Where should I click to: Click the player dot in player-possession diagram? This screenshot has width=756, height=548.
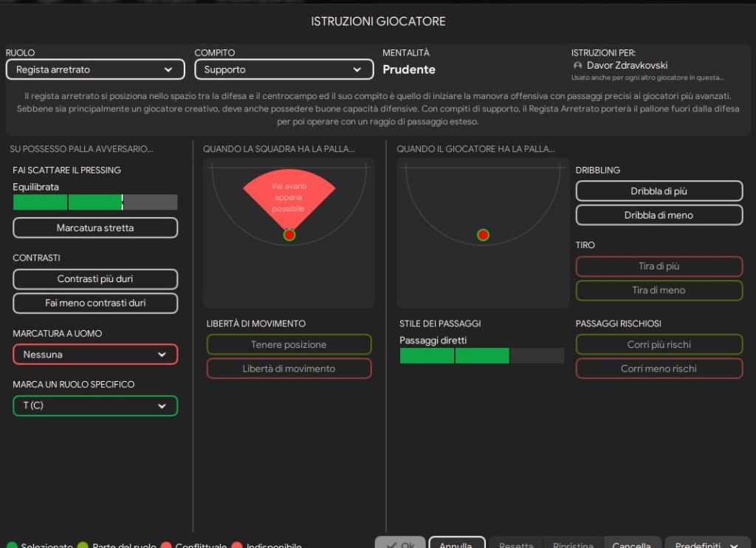point(483,235)
